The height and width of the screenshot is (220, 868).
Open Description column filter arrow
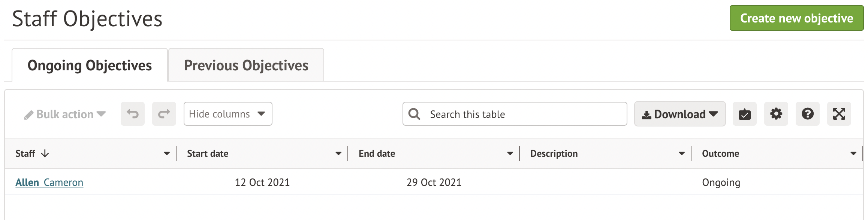click(682, 153)
